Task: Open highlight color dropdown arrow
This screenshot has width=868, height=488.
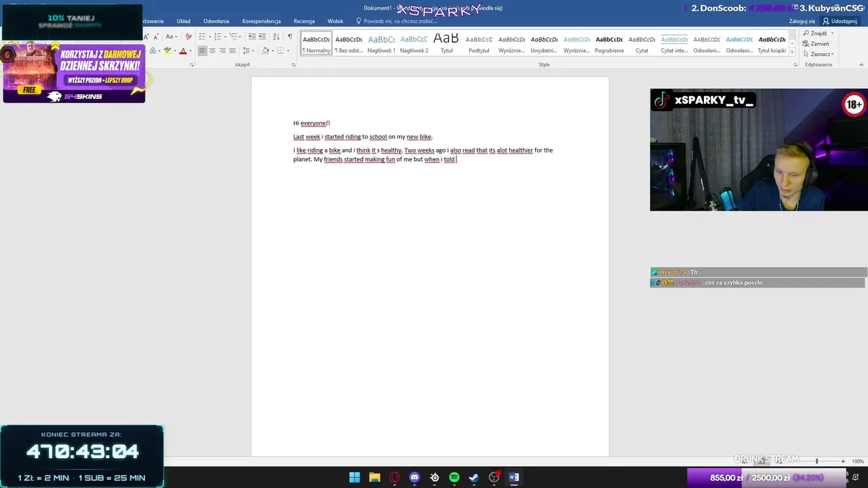Action: point(175,51)
